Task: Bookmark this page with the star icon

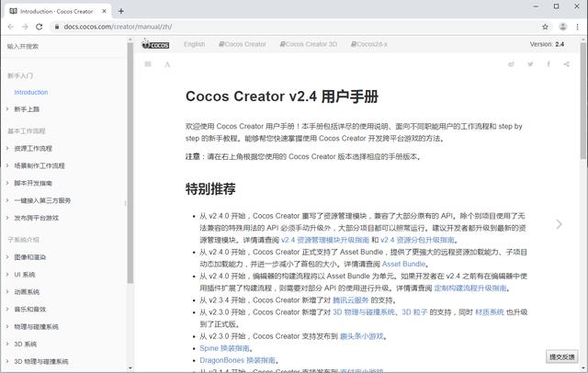Action: [545, 27]
